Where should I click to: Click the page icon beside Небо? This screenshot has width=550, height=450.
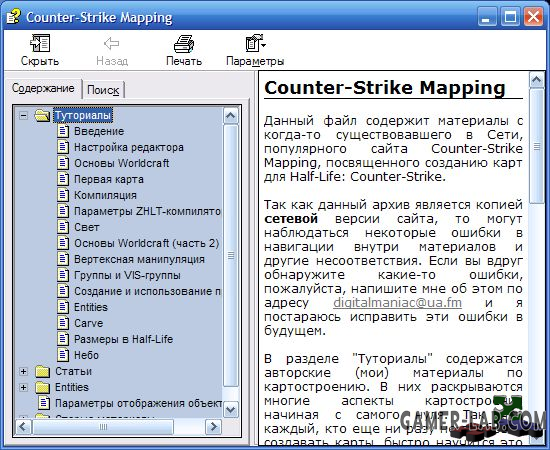63,355
